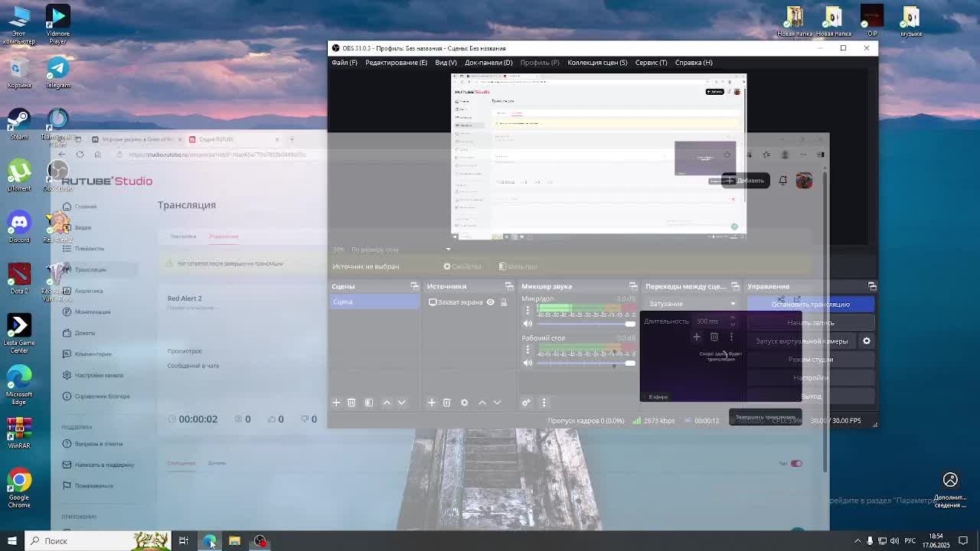Open the Док-панели menu in OBS
This screenshot has height=551, width=980.
point(488,63)
